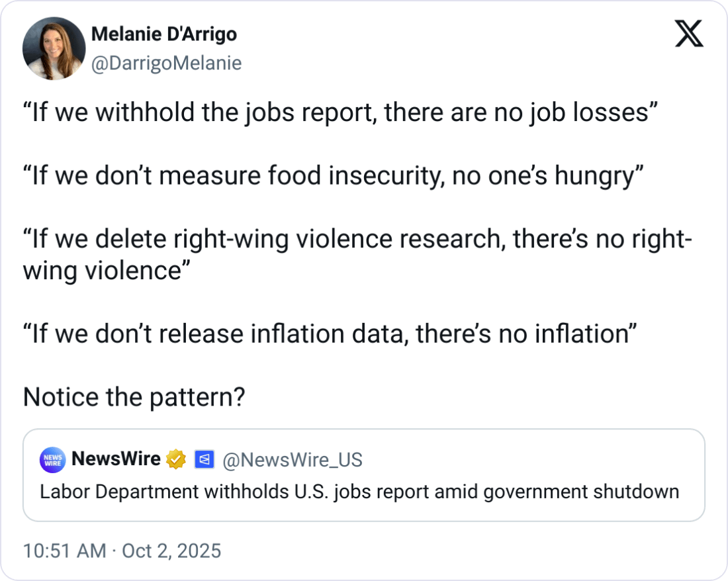
Task: Click the NewsWire round avatar icon
Action: point(52,460)
